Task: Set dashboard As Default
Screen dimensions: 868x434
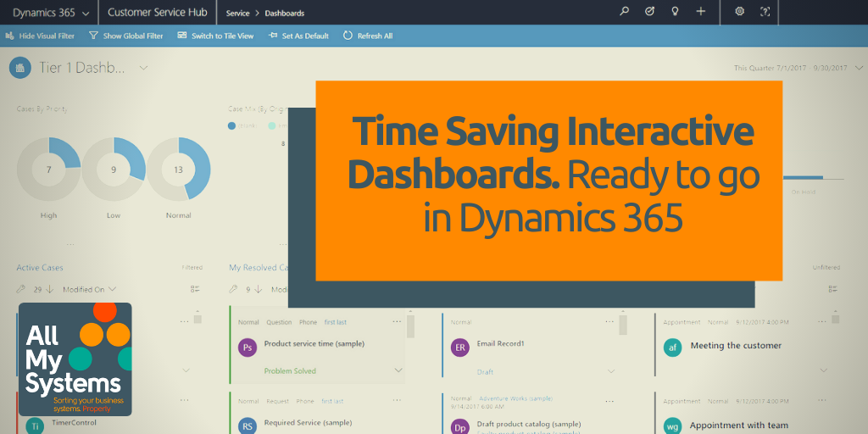Action: 298,36
